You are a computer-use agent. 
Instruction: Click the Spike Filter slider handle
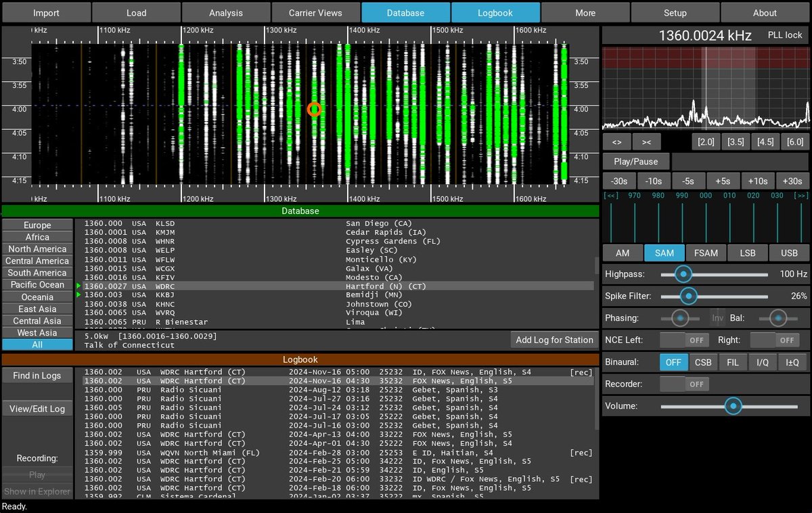coord(689,296)
